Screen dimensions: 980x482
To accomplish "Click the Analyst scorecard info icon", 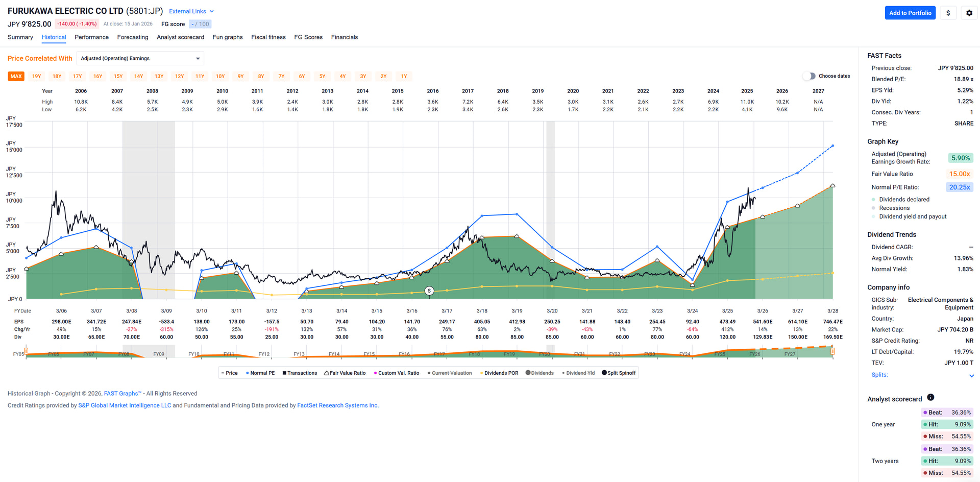I will point(930,398).
